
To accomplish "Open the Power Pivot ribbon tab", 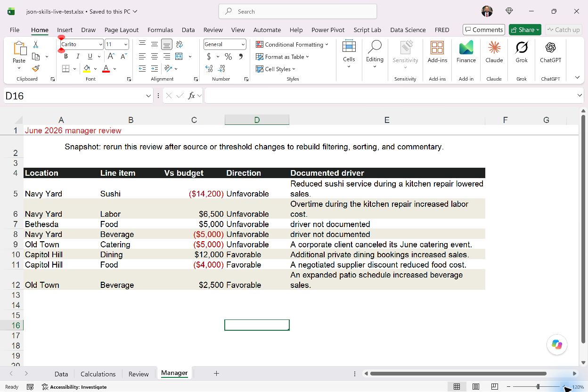I will pyautogui.click(x=328, y=30).
